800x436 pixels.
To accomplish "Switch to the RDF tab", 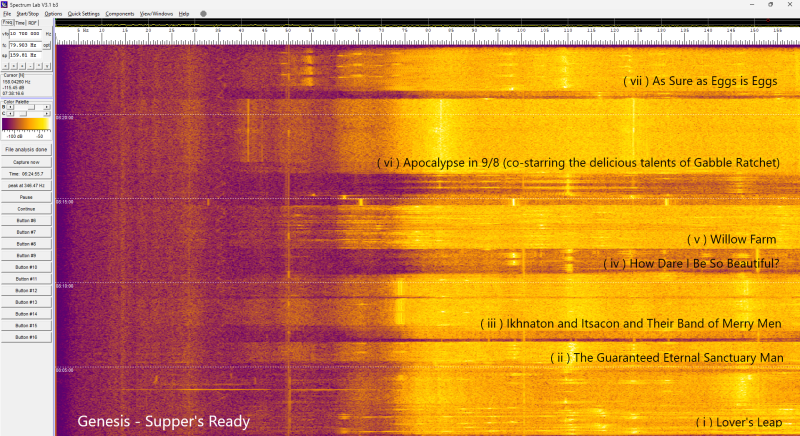I will [33, 23].
